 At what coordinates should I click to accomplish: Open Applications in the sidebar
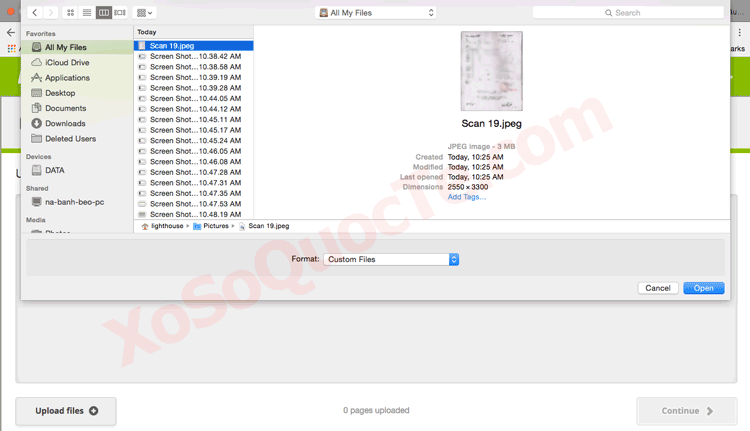click(67, 78)
